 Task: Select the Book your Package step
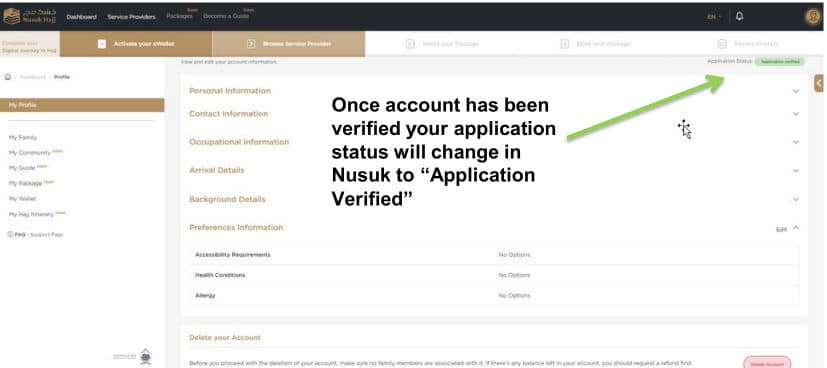click(595, 44)
